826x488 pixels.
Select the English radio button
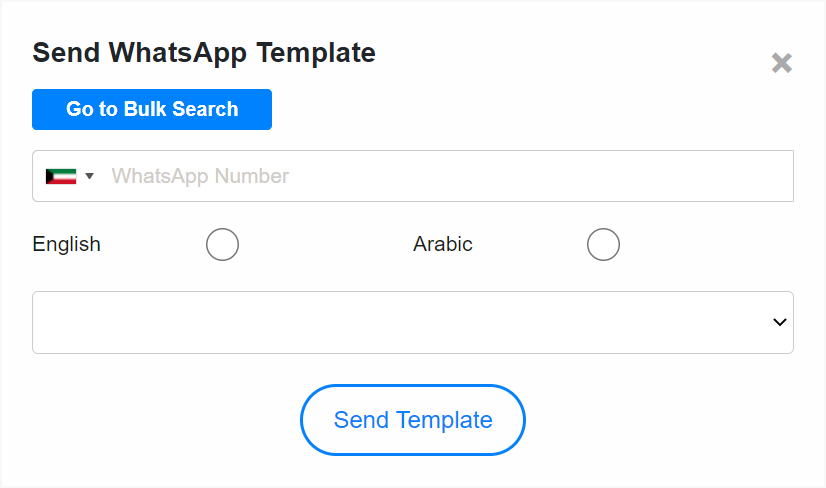point(222,245)
